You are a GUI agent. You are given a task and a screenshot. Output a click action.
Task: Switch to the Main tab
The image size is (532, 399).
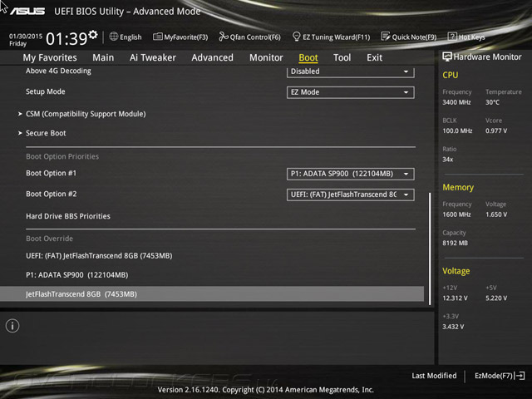tap(103, 57)
